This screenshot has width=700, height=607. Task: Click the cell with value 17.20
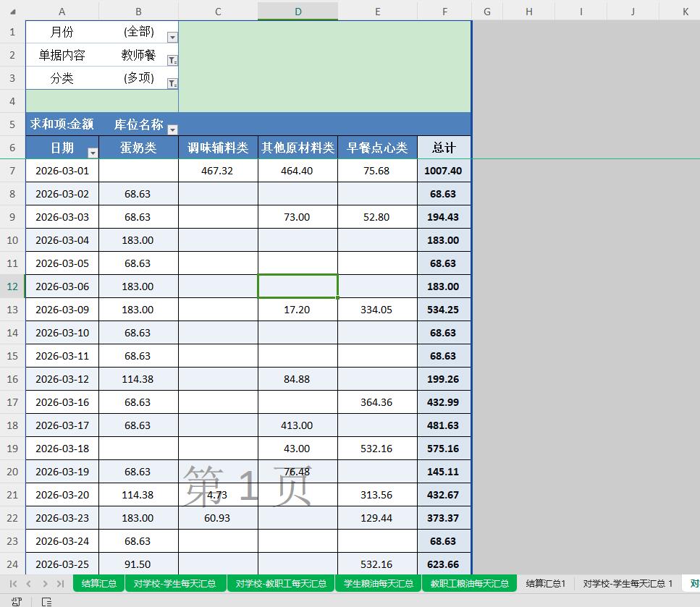pyautogui.click(x=298, y=310)
